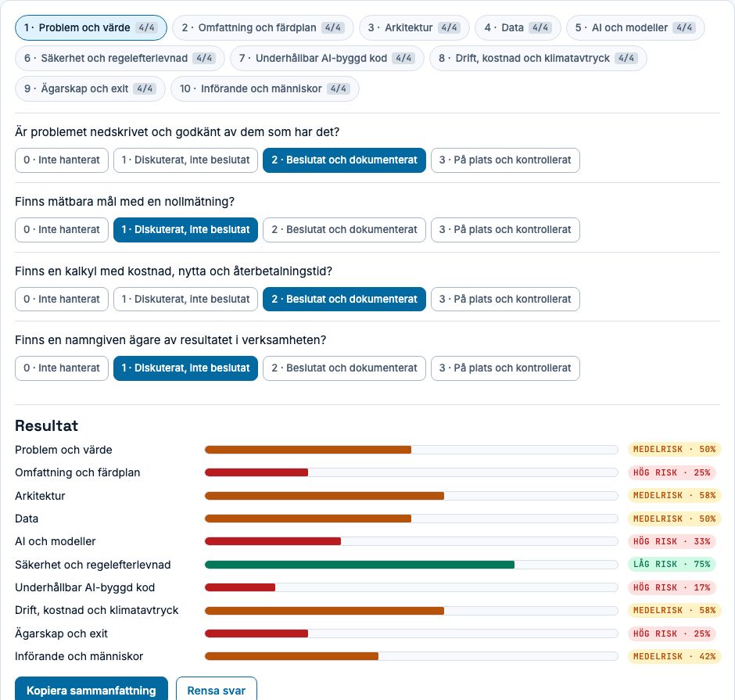This screenshot has width=735, height=700.
Task: Select 'Diskuterat, inte beslutat' for 'kalkyl' question
Action: 185,299
